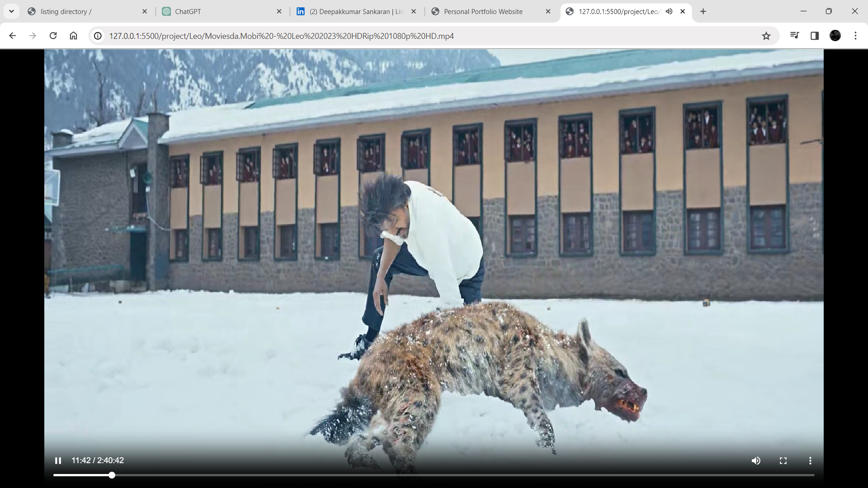Image resolution: width=868 pixels, height=488 pixels.
Task: Bookmark this page with star icon
Action: (x=766, y=36)
